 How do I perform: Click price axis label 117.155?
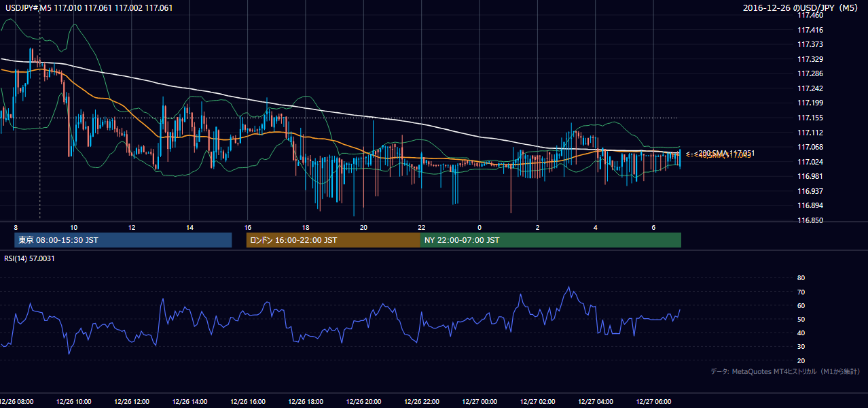[810, 118]
